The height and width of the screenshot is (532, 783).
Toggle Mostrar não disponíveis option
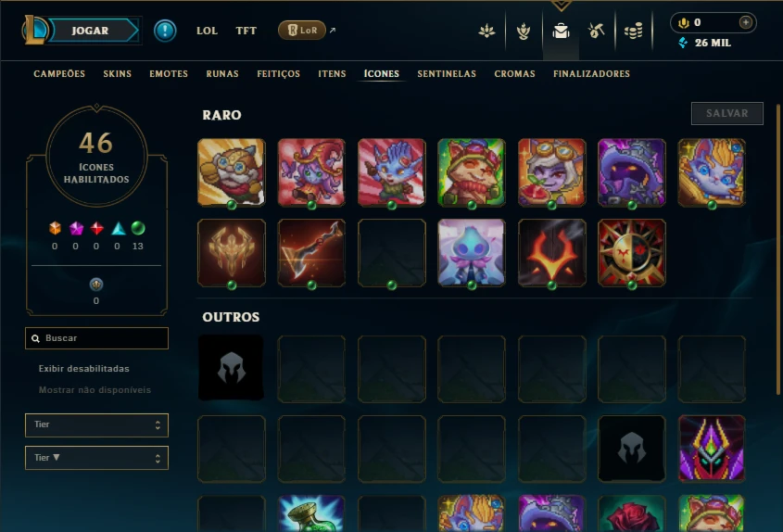pyautogui.click(x=95, y=390)
